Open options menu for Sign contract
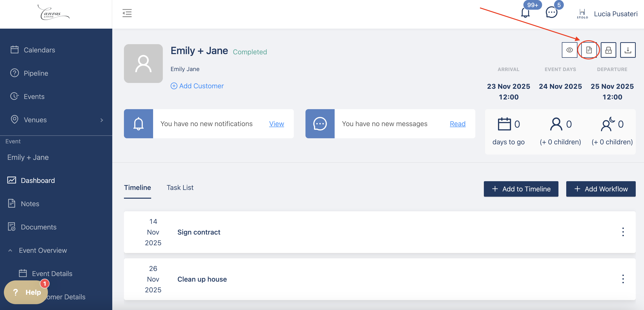 coord(623,232)
